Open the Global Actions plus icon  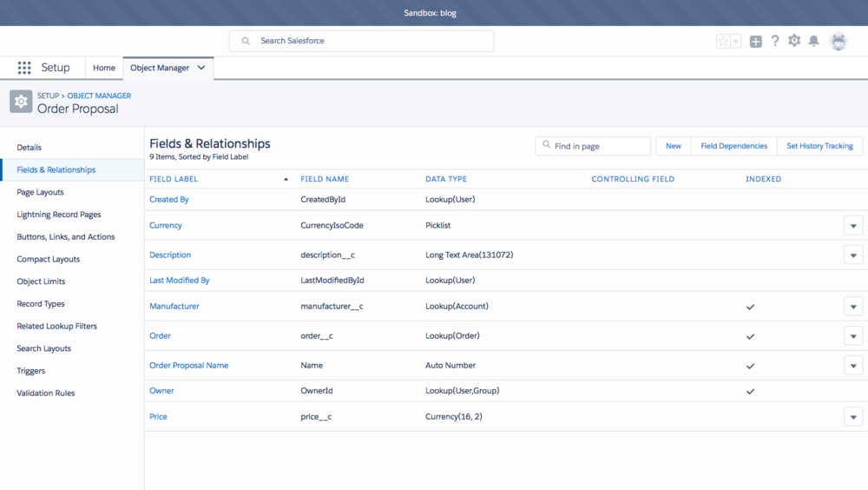756,42
